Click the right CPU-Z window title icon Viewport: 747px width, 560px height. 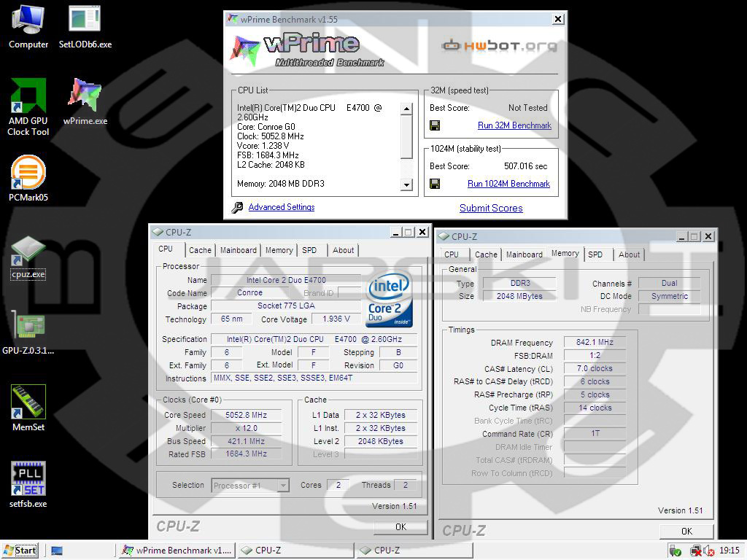444,236
